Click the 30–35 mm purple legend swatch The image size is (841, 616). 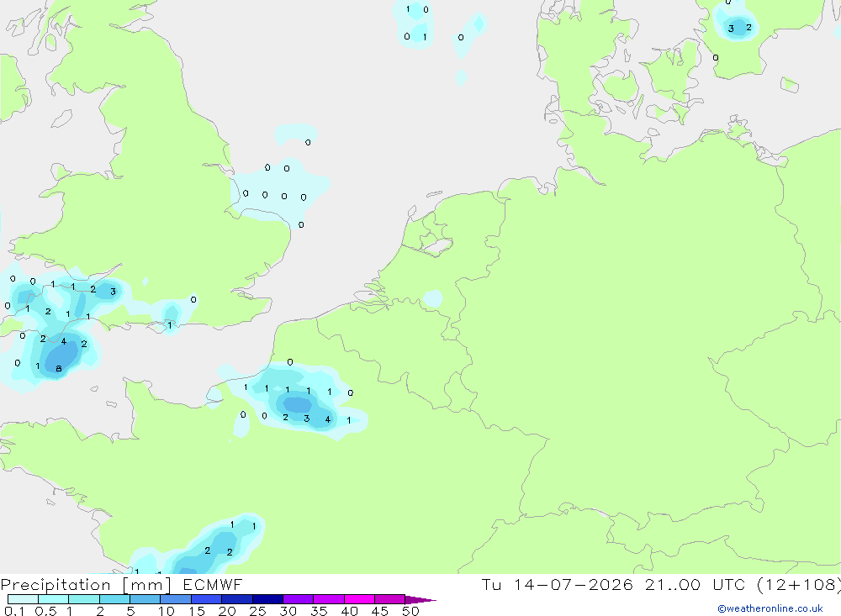click(x=298, y=599)
